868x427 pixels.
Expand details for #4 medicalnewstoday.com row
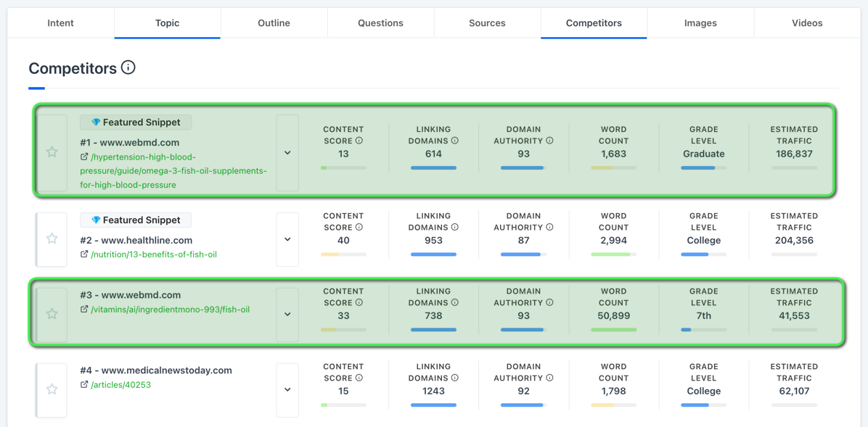pos(287,389)
